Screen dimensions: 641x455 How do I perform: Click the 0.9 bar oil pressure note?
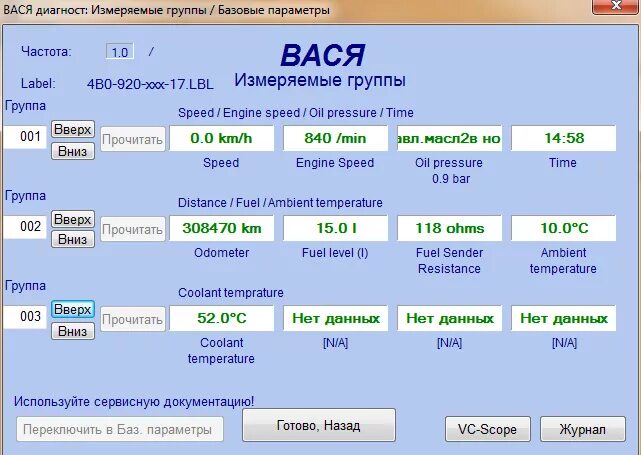pyautogui.click(x=451, y=179)
